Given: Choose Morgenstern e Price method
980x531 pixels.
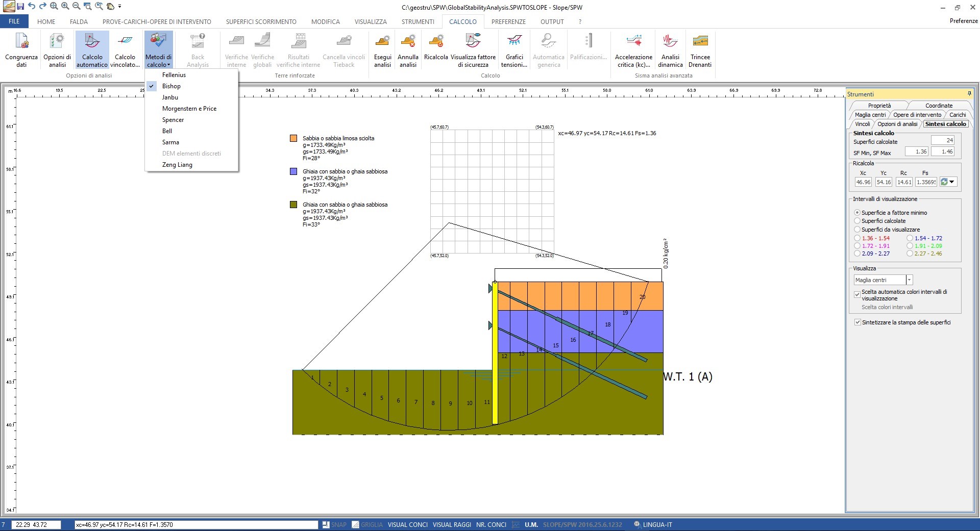Looking at the screenshot, I should tap(189, 109).
